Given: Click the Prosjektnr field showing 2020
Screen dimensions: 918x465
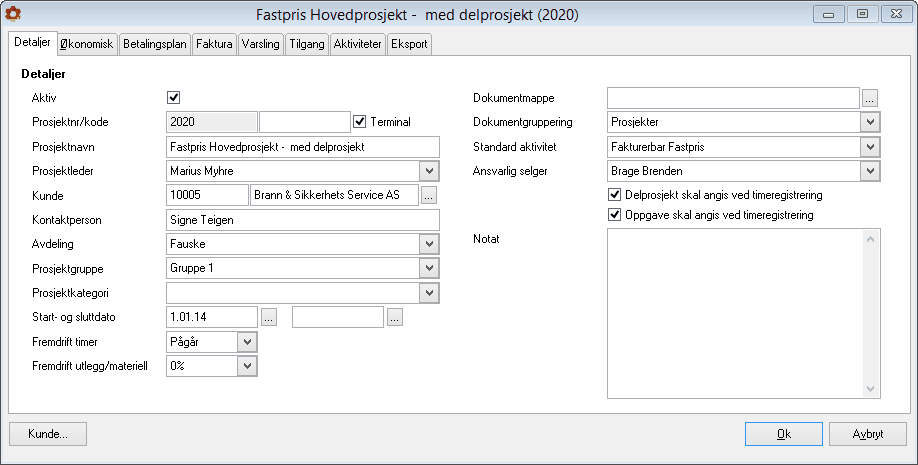Looking at the screenshot, I should (212, 122).
